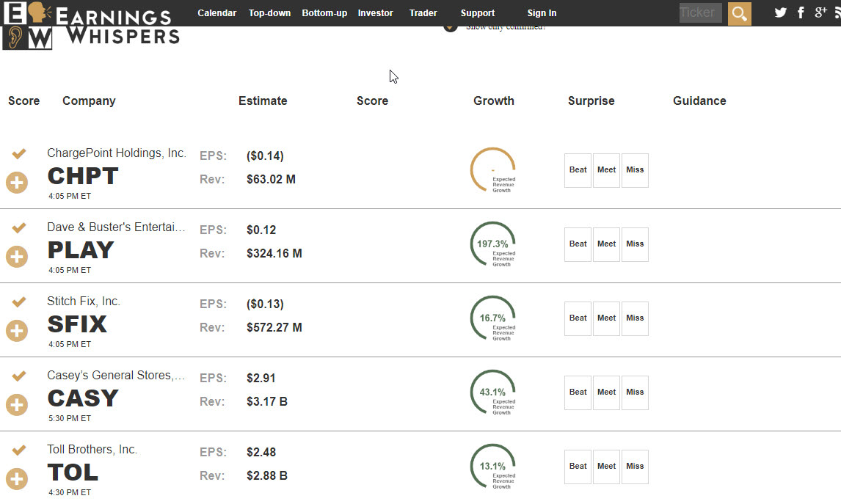Click PLAY 197.3% revenue growth gauge
The height and width of the screenshot is (504, 841).
tap(493, 244)
